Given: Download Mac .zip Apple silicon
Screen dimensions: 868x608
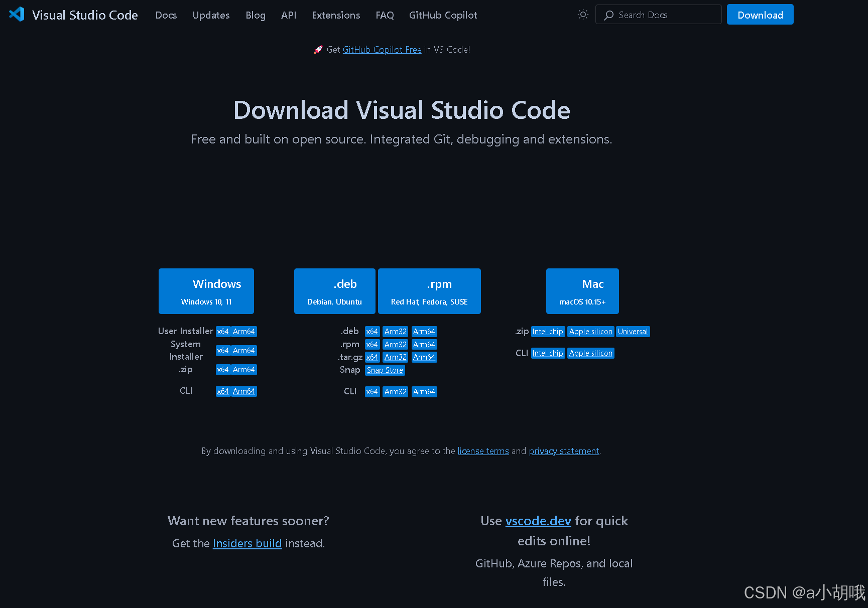Looking at the screenshot, I should (x=591, y=332).
